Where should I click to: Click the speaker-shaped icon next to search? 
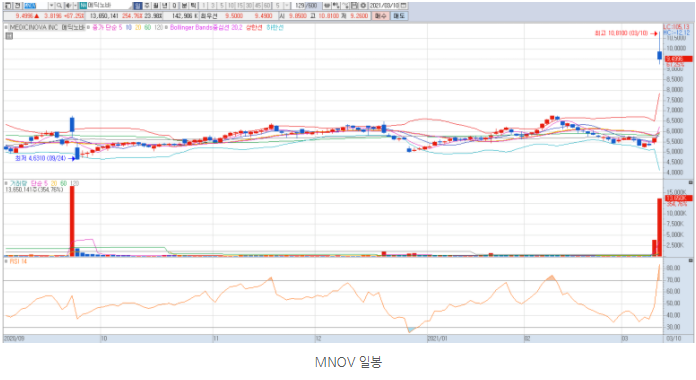68,5
